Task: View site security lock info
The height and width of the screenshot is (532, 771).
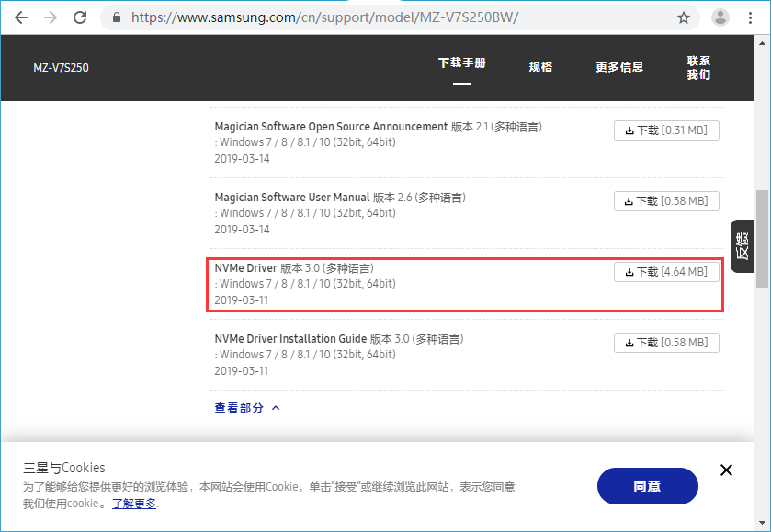Action: (117, 17)
